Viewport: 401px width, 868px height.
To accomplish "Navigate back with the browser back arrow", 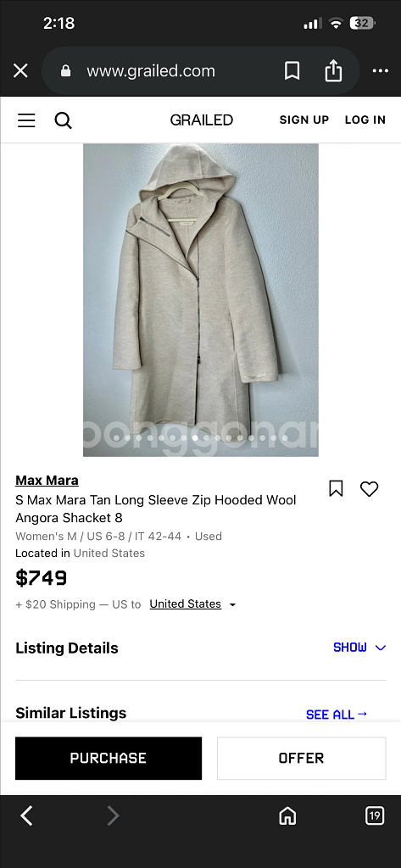I will coord(26,815).
